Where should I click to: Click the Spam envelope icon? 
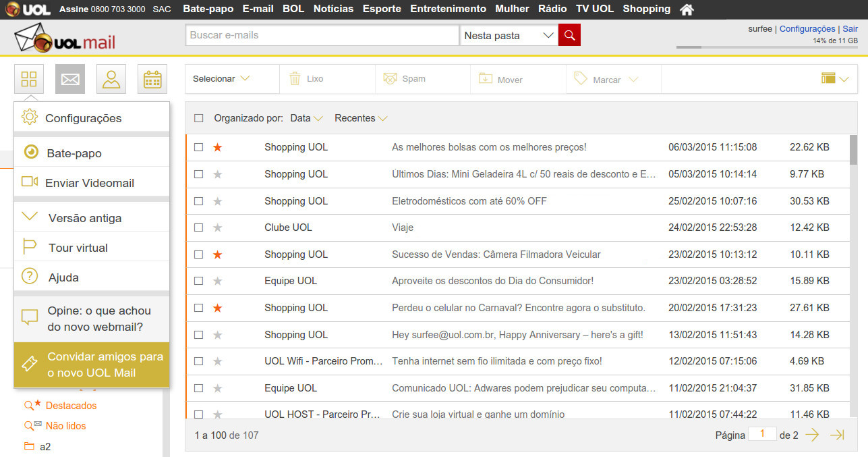[x=390, y=79]
